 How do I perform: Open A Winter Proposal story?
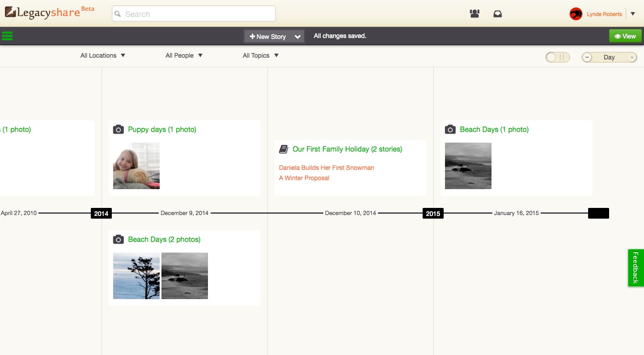[304, 178]
